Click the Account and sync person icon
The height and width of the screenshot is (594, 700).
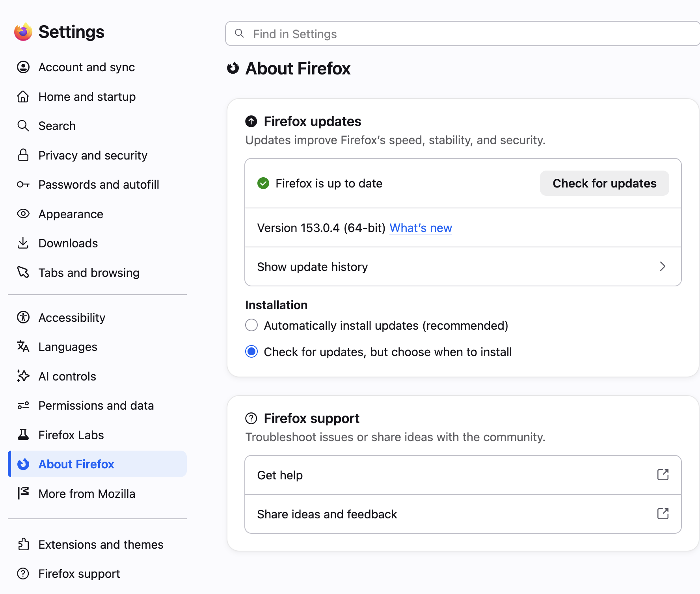[x=23, y=67]
